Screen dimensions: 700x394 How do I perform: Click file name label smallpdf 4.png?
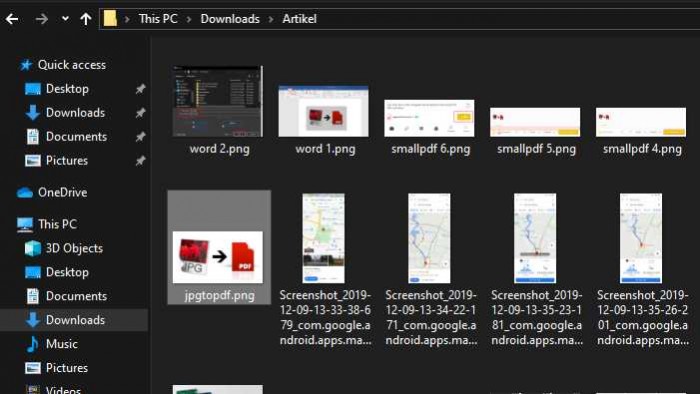coord(642,149)
